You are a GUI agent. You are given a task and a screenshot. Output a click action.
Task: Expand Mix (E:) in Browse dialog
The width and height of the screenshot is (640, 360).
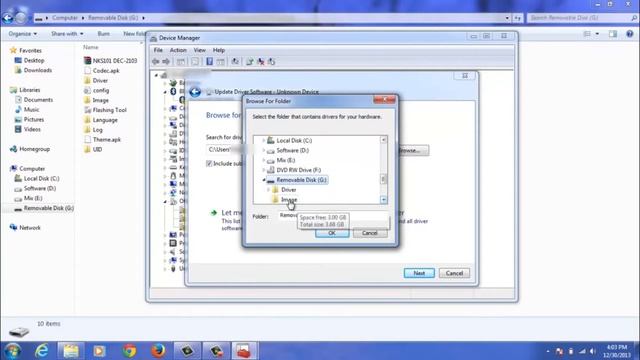point(264,160)
